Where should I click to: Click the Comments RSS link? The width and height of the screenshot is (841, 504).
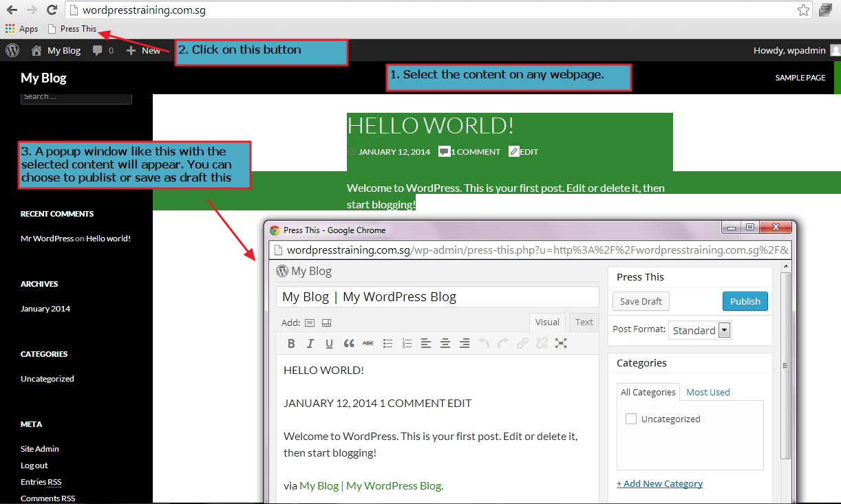tap(48, 498)
